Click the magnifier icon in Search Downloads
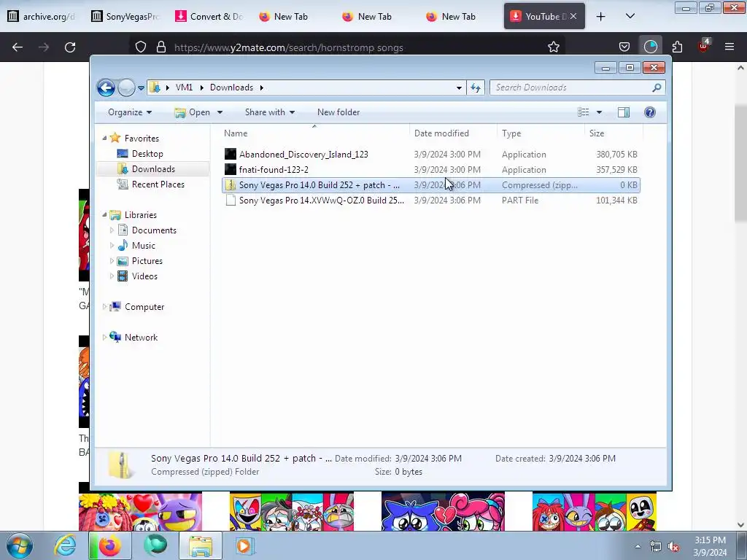Image resolution: width=747 pixels, height=560 pixels. [x=657, y=87]
